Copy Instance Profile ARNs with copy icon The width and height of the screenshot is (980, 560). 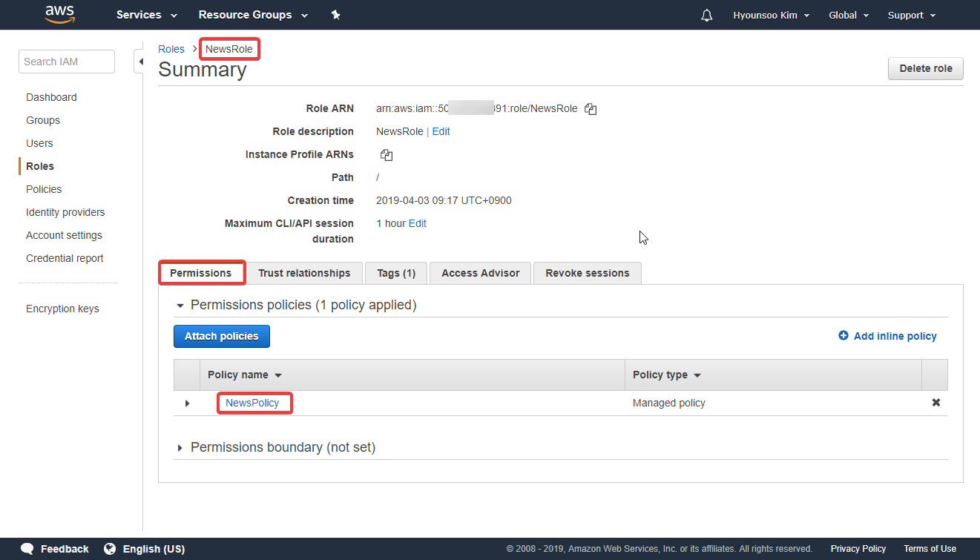click(387, 155)
